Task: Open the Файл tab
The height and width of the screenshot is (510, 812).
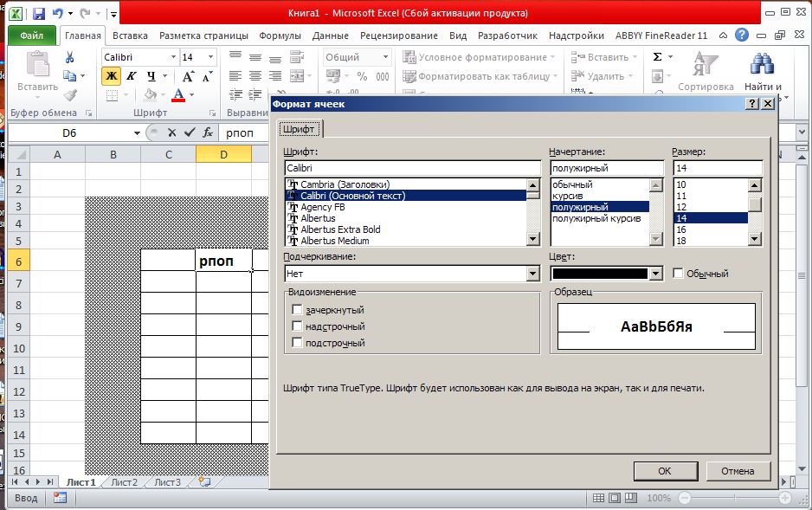Action: (31, 36)
